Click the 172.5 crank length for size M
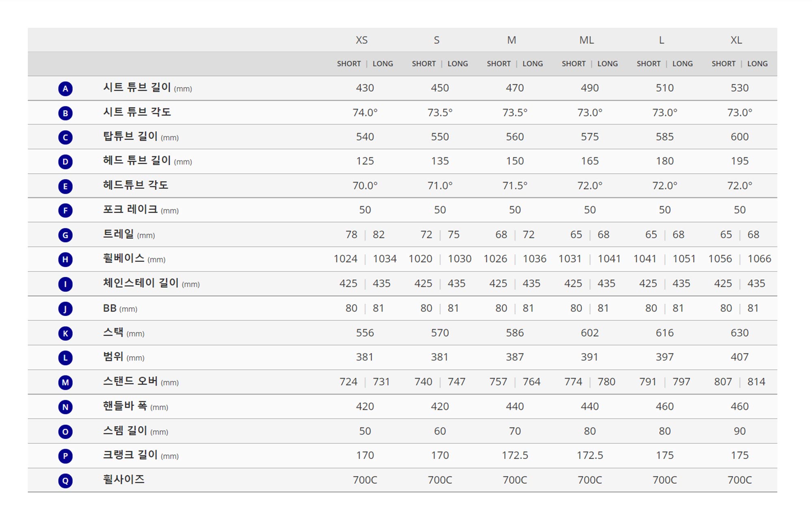Image resolution: width=812 pixels, height=513 pixels. 515,455
